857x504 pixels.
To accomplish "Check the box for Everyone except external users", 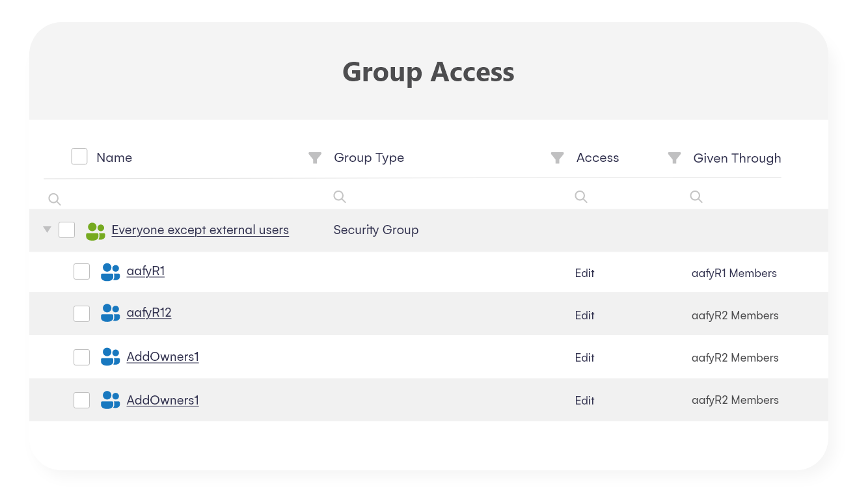I will click(x=67, y=230).
